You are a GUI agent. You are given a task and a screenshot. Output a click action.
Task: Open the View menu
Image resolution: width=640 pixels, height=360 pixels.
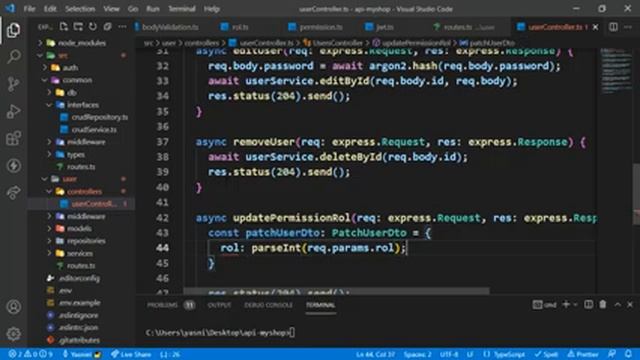(111, 9)
